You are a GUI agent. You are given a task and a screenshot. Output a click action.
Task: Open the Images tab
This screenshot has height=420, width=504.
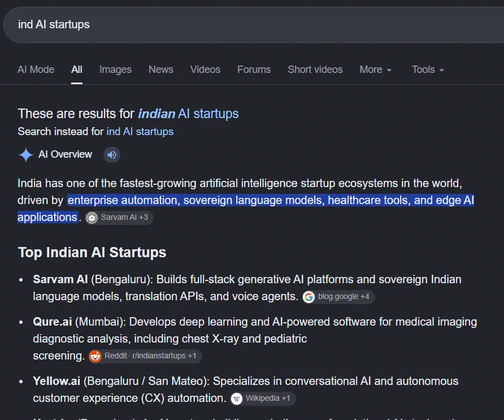(x=115, y=70)
